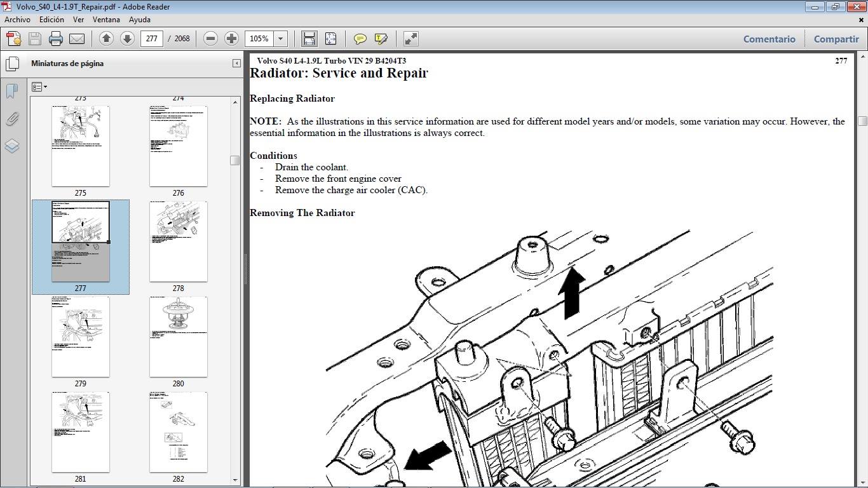Select the highlight text tool

pos(381,39)
